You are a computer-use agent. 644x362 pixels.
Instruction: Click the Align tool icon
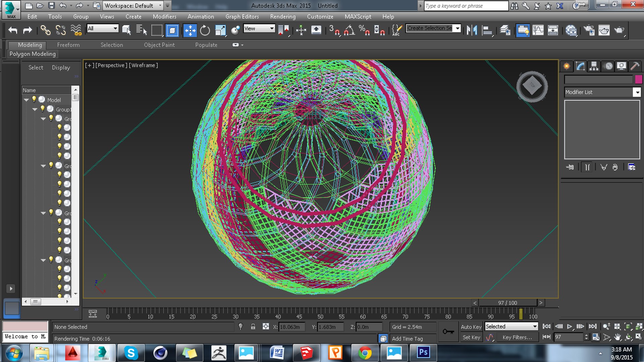[487, 30]
